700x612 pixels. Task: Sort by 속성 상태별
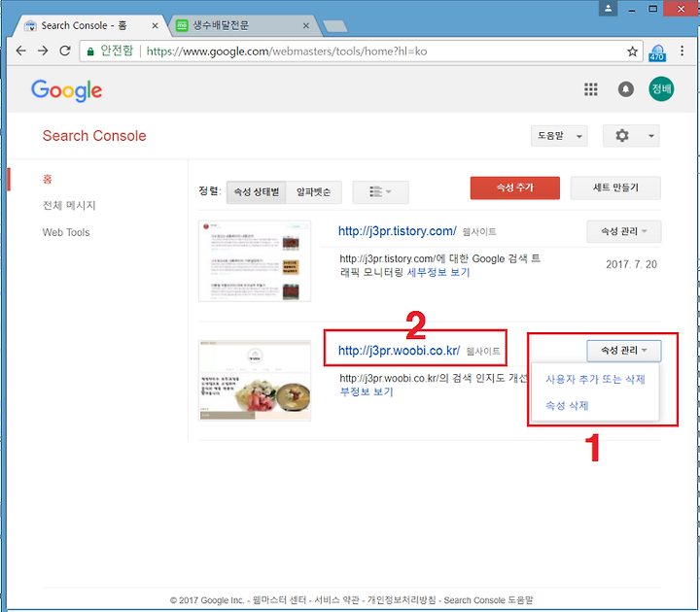click(x=257, y=192)
